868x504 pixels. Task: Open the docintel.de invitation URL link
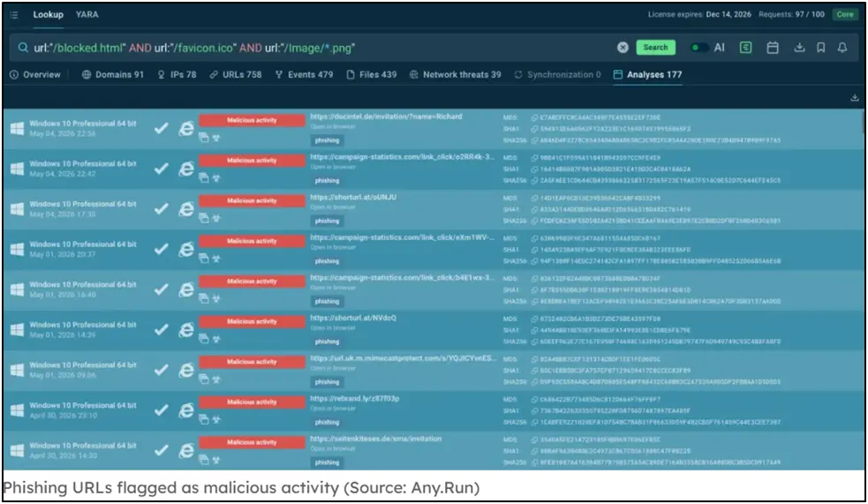[386, 117]
